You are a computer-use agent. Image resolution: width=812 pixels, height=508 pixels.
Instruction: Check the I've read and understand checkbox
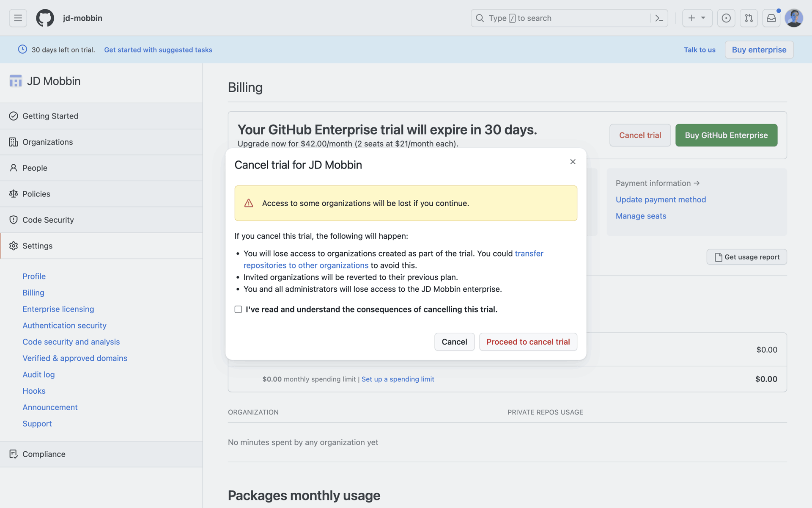(238, 309)
